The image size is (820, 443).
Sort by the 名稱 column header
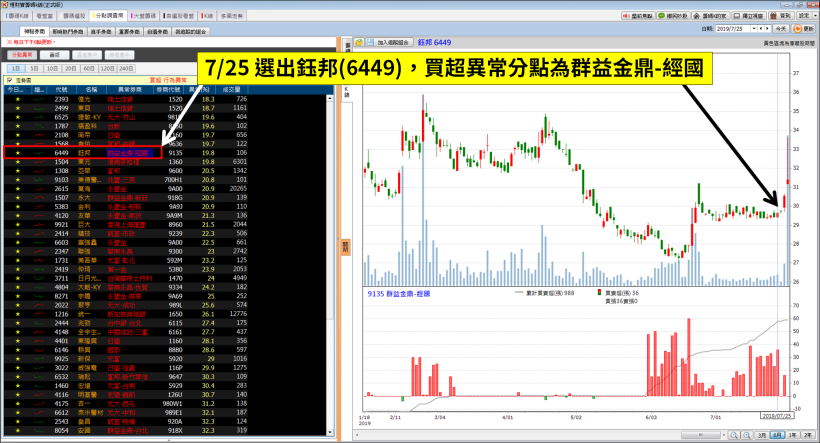click(x=91, y=90)
